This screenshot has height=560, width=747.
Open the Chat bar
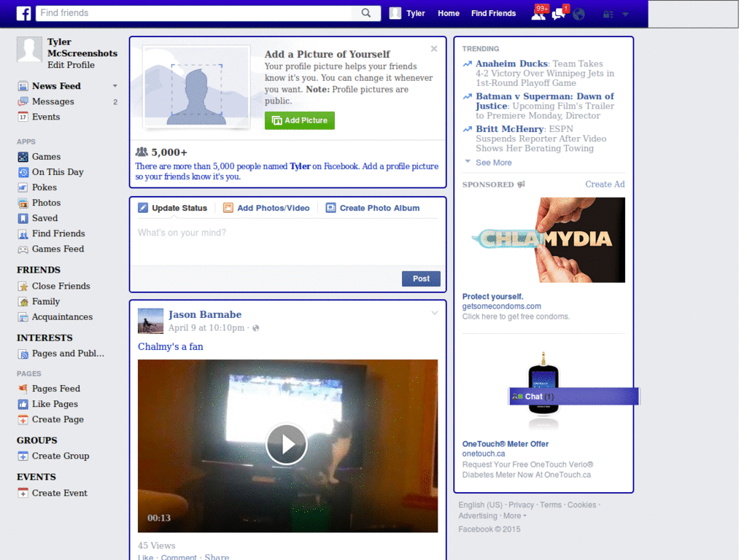click(573, 397)
